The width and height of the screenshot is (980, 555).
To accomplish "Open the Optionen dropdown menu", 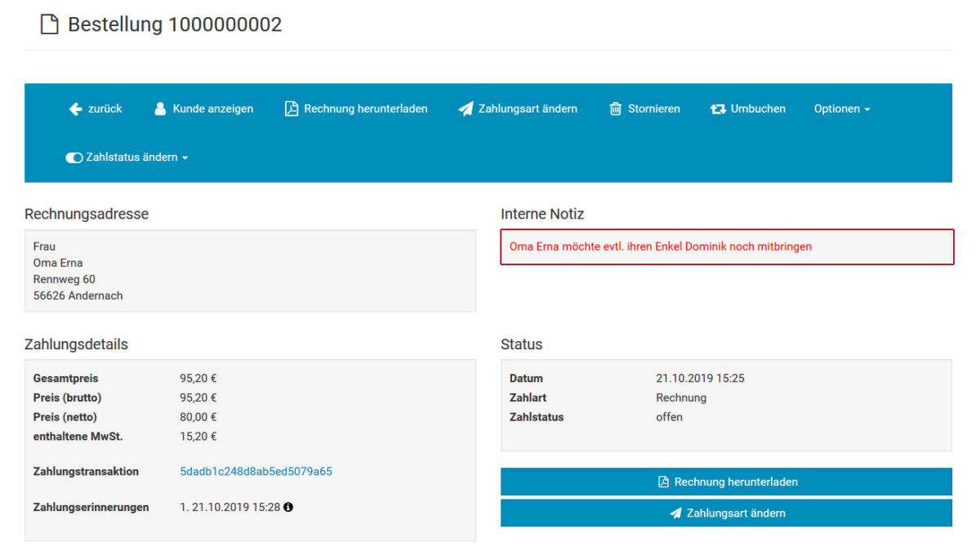I will pyautogui.click(x=842, y=109).
